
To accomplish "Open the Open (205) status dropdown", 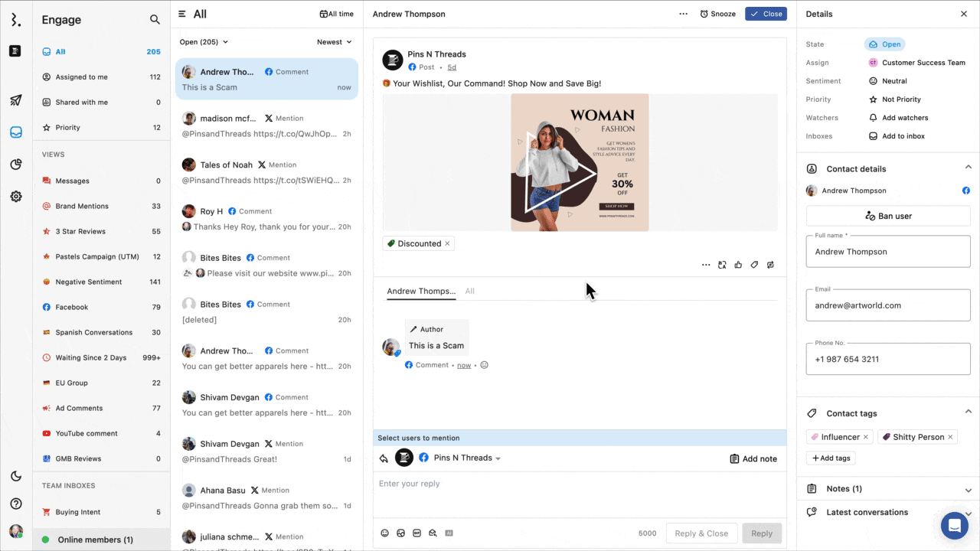I will [204, 42].
